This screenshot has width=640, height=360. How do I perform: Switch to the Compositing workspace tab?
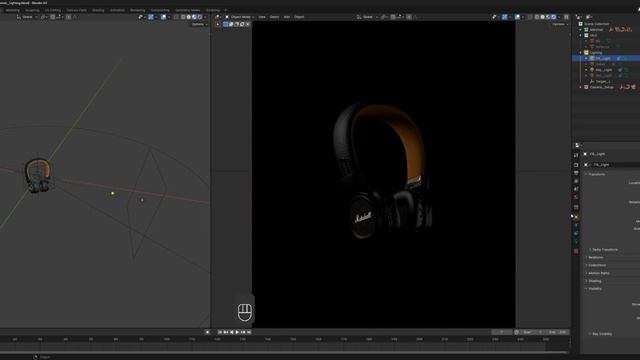(160, 10)
